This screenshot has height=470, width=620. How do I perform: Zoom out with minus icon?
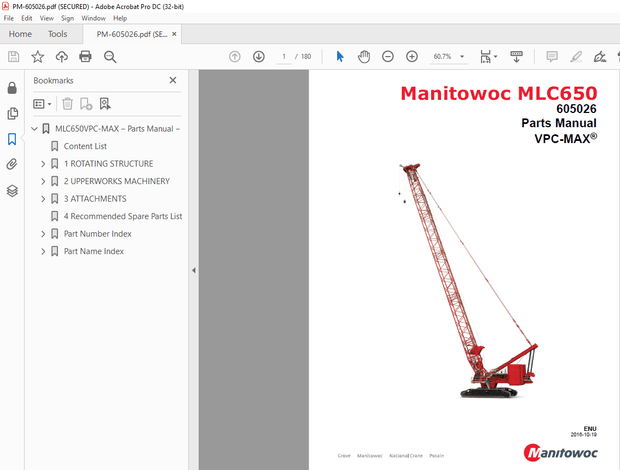(388, 57)
